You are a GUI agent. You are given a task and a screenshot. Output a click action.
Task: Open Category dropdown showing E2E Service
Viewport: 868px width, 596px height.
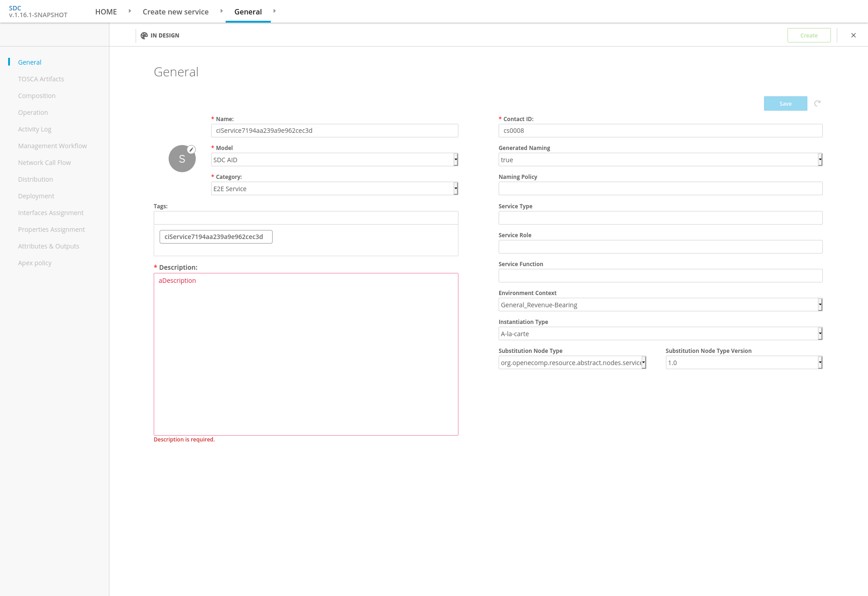click(x=335, y=188)
